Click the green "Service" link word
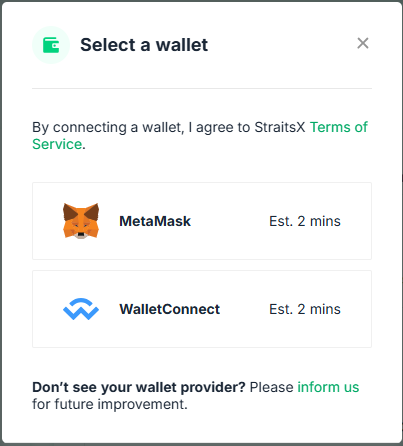 point(57,144)
